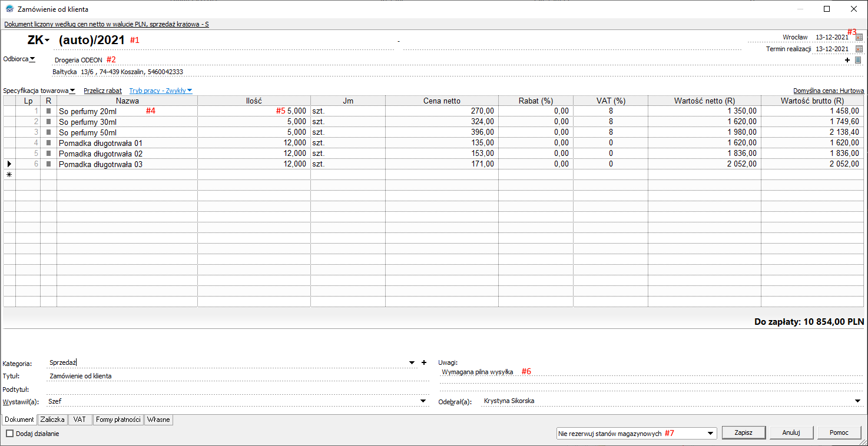868x446 pixels.
Task: Click the R marker on the So perfumy 20ml row
Action: [49, 111]
